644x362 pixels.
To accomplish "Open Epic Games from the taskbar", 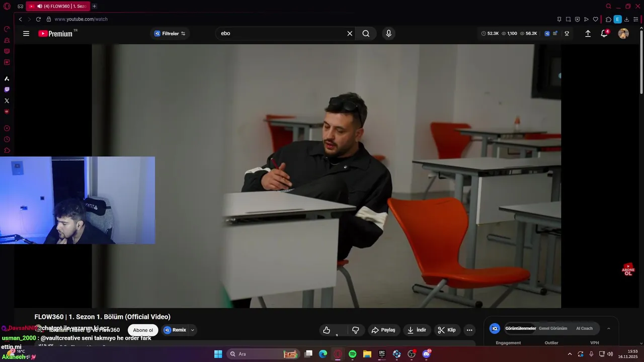I will pos(382,354).
